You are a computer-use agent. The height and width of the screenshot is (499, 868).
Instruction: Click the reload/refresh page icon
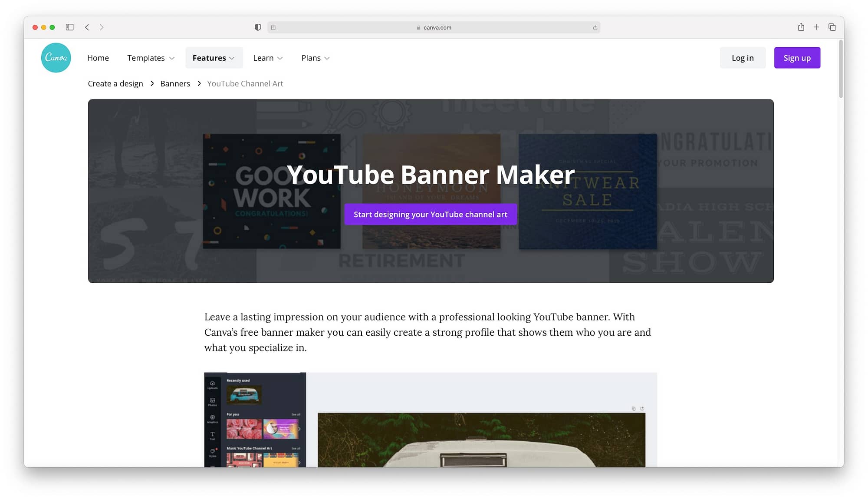tap(595, 27)
